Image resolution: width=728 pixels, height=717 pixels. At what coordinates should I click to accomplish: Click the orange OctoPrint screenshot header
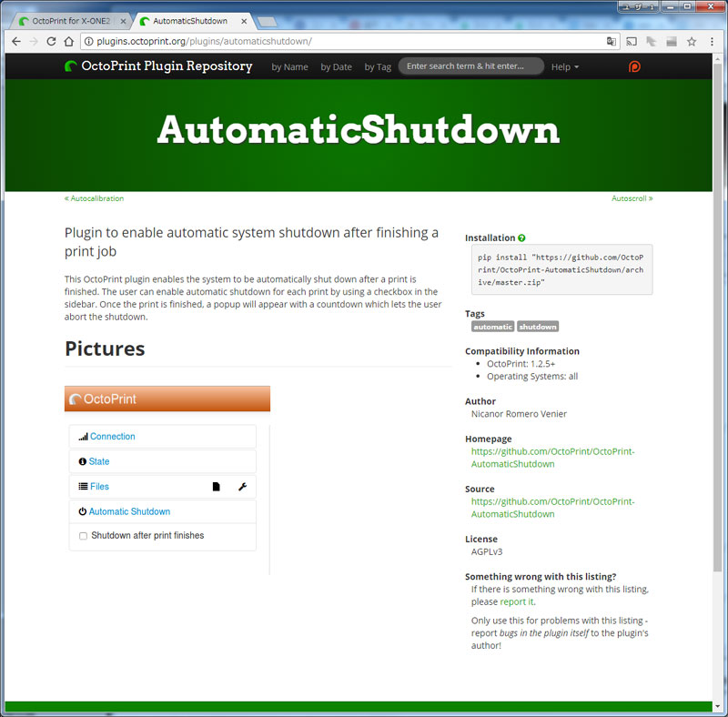(167, 399)
